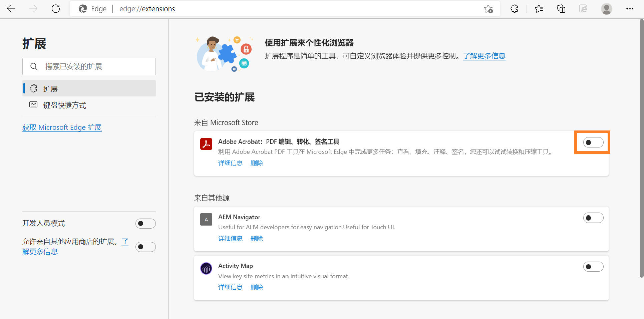
Task: Enable the Activity Map extension toggle
Action: point(593,267)
